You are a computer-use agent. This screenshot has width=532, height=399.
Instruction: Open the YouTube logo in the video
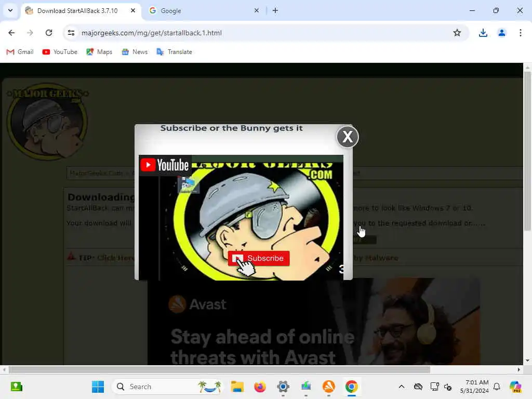(x=165, y=165)
